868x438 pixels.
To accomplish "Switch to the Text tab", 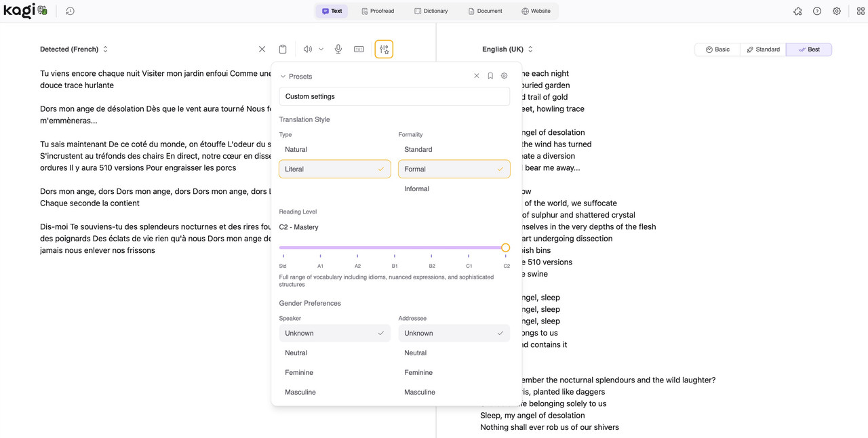I will tap(332, 11).
